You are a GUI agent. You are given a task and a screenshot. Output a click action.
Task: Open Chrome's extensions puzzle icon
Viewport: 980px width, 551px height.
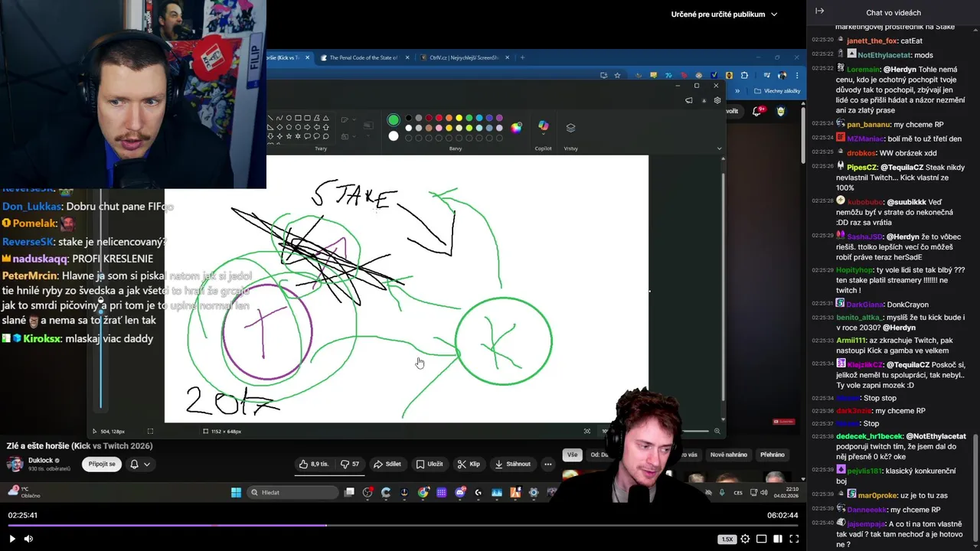click(744, 76)
